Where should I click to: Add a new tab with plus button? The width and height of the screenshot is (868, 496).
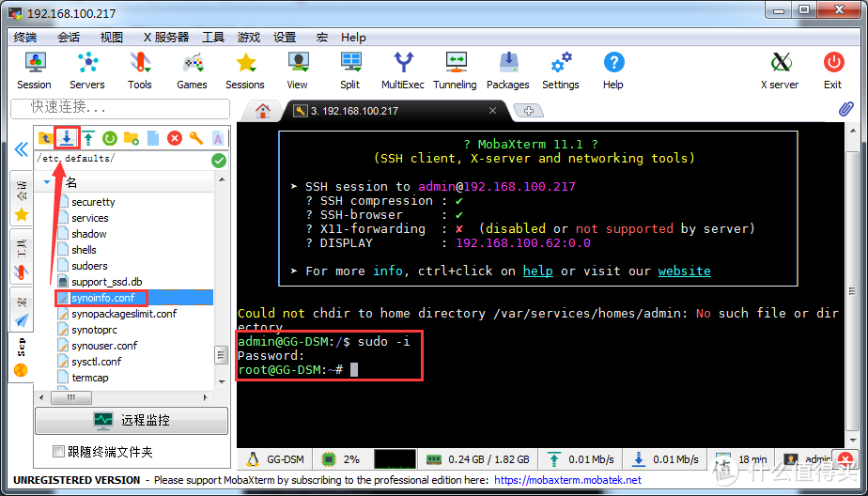pos(529,111)
